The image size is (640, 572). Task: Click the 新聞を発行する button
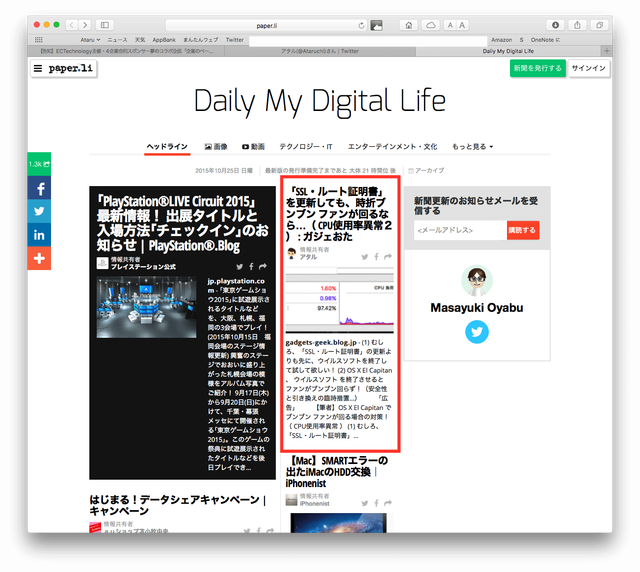[538, 68]
